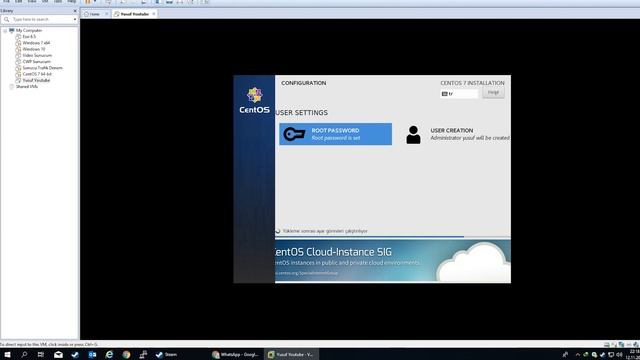Screen dimensions: 640x360
Task: Click the user silhouette icon for USER CREATION
Action: click(413, 135)
